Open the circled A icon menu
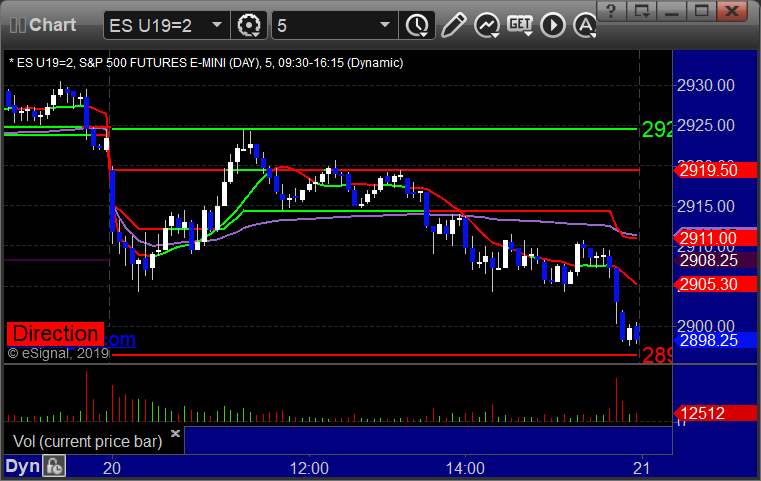The width and height of the screenshot is (761, 481). [x=585, y=25]
